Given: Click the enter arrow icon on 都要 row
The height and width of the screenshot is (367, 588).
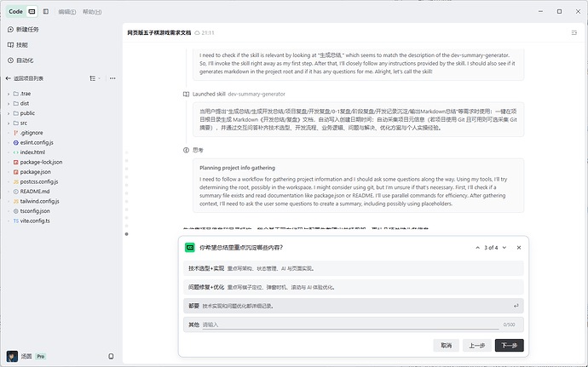Looking at the screenshot, I should click(516, 306).
